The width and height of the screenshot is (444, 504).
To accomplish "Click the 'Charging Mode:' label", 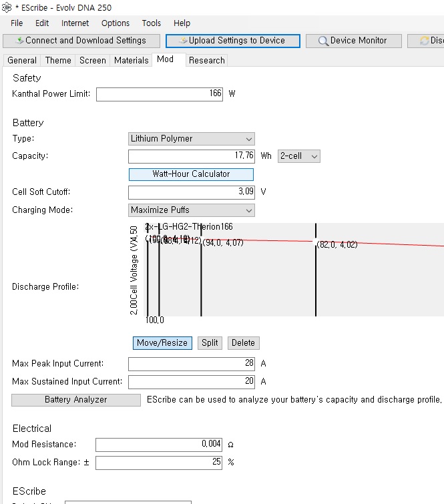I will pos(43,210).
